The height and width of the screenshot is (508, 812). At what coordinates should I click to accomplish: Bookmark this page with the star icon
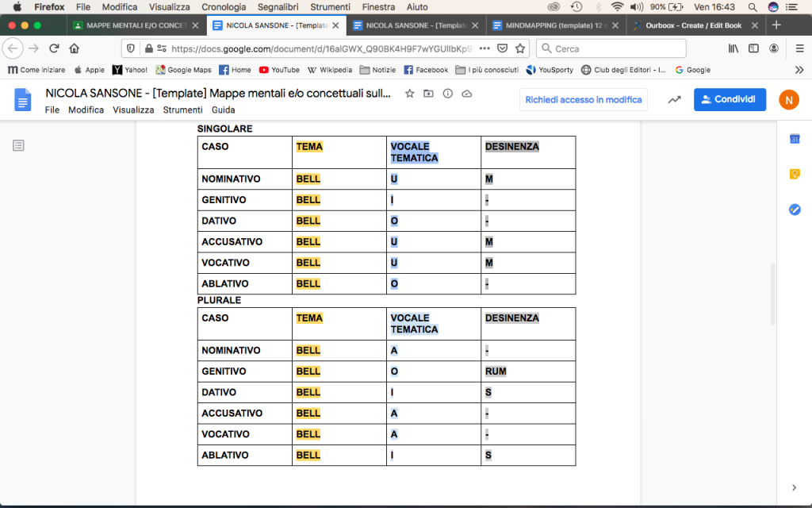click(x=520, y=48)
